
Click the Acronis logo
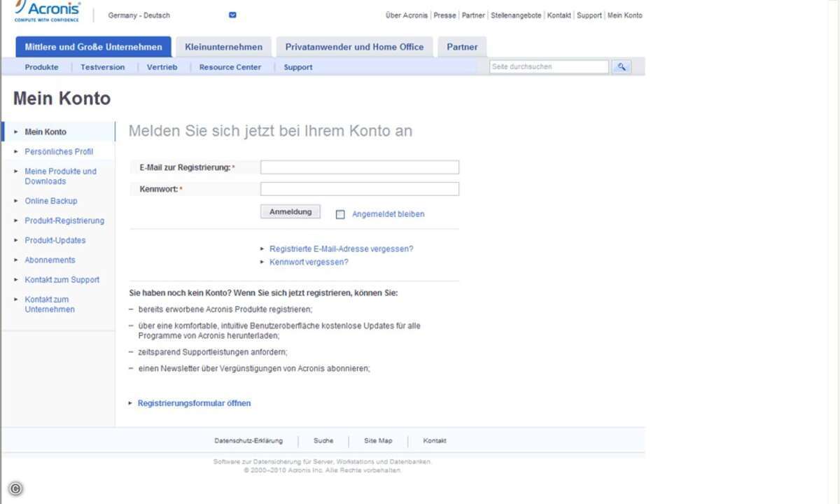(x=48, y=10)
